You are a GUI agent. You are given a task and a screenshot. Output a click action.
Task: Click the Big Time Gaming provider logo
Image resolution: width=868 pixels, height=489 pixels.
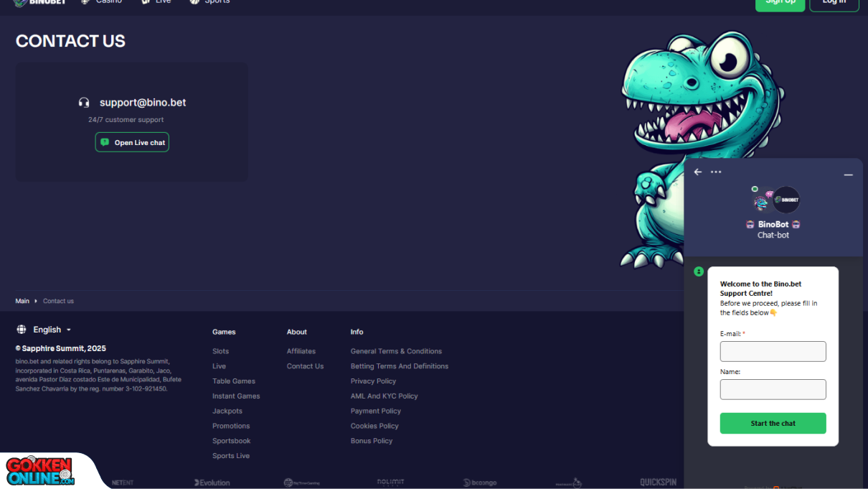point(301,483)
